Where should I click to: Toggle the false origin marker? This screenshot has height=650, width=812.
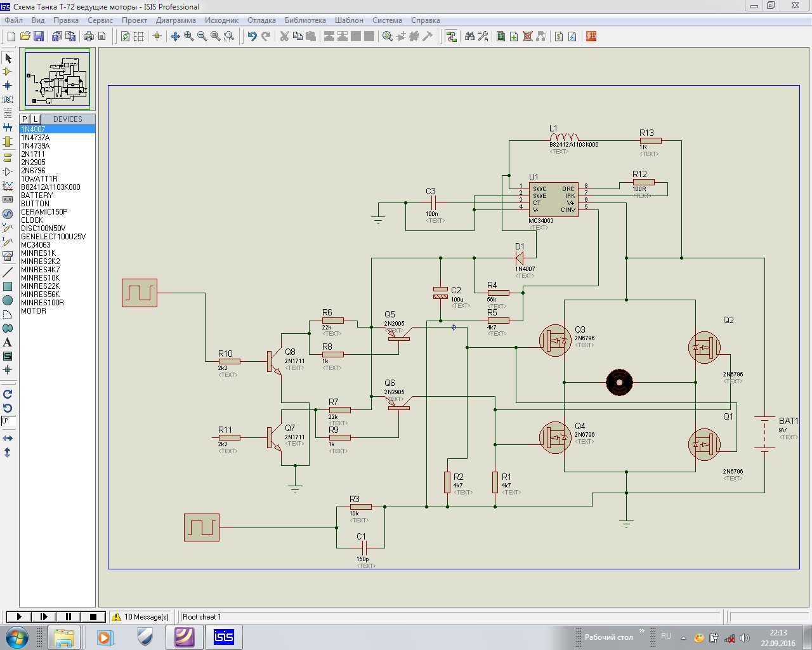157,36
